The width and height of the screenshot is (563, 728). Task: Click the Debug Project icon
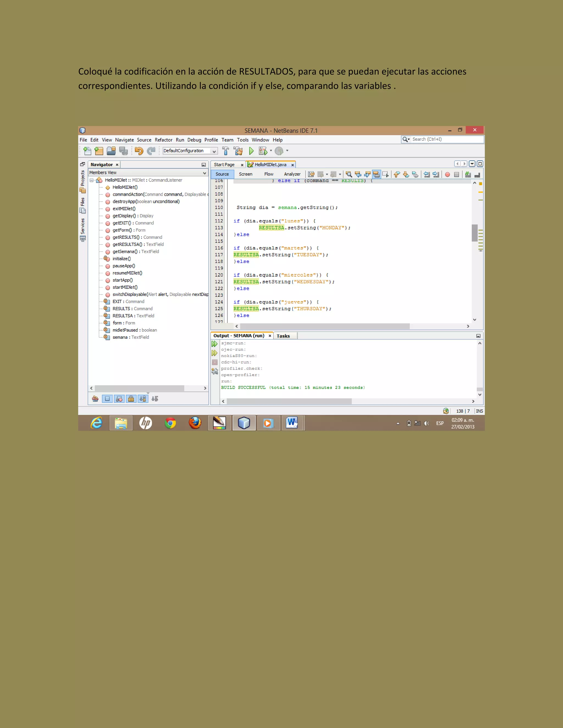pyautogui.click(x=263, y=151)
